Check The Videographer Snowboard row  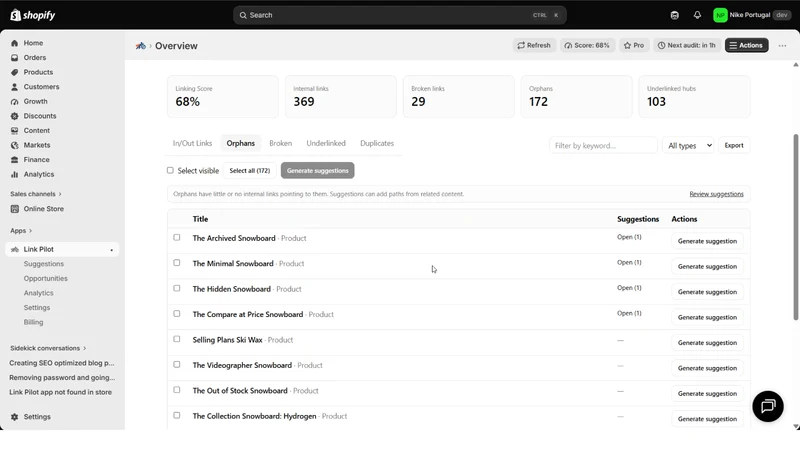[x=177, y=364]
